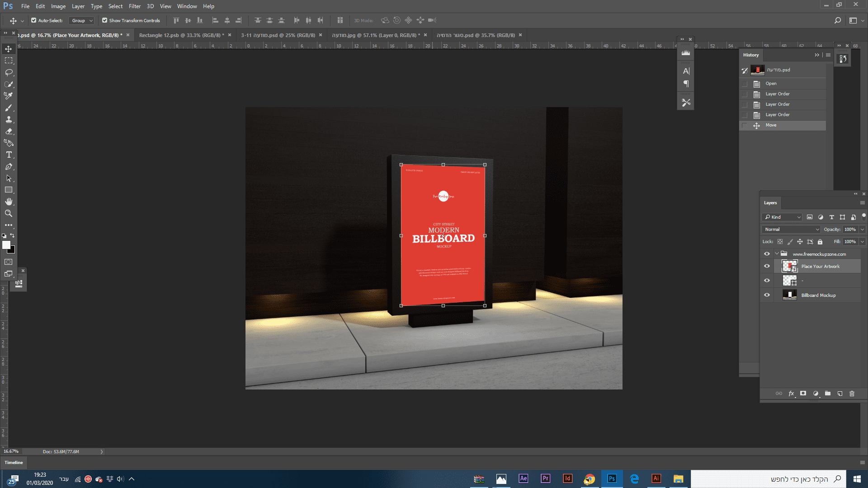Image resolution: width=868 pixels, height=488 pixels.
Task: Disable Show Transform Controls checkbox
Action: point(105,20)
